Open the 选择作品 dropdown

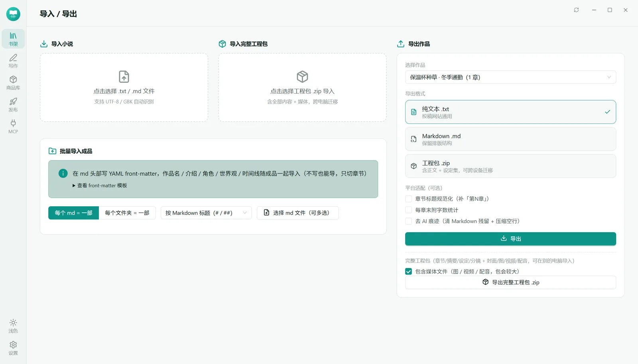tap(510, 77)
